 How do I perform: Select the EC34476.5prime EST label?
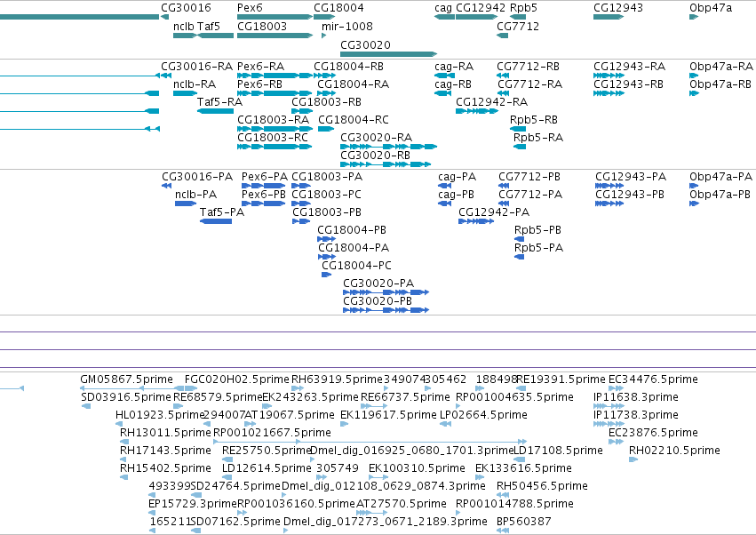pyautogui.click(x=653, y=379)
